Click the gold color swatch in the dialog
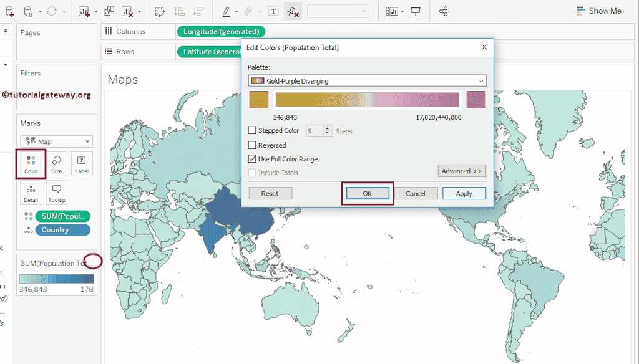The image size is (639, 364). click(x=258, y=100)
